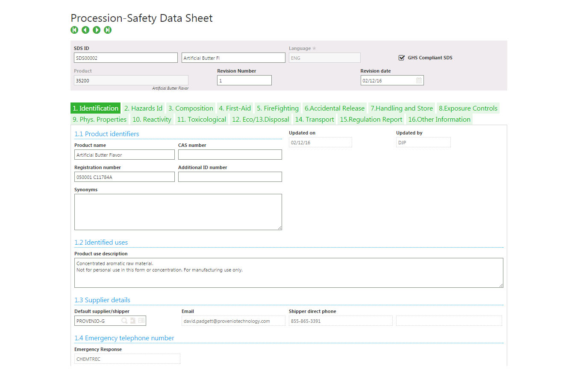The height and width of the screenshot is (380, 588).
Task: Click supplier details card icon
Action: 141,321
